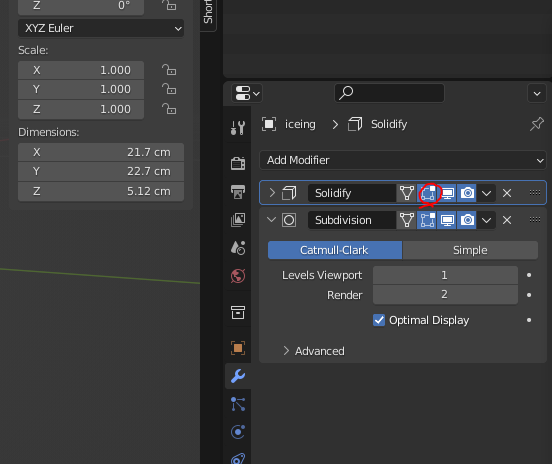552x464 pixels.
Task: Open the Add Modifier dropdown
Action: point(403,160)
